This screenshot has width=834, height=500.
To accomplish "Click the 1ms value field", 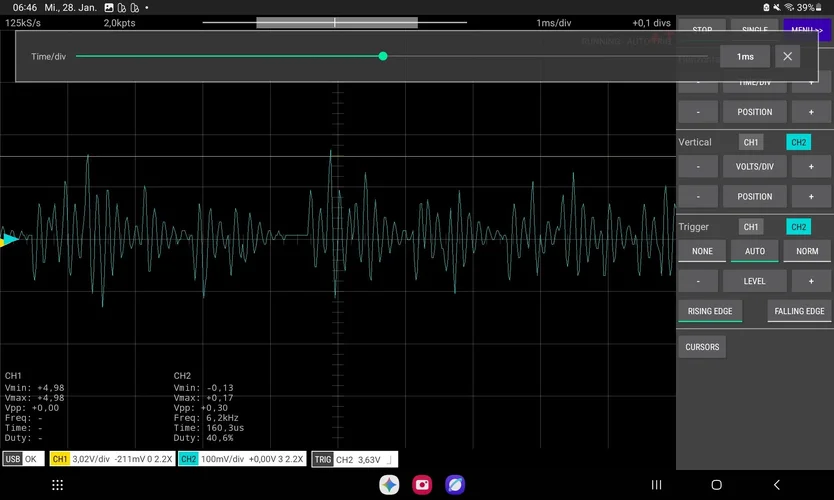I will [x=745, y=56].
